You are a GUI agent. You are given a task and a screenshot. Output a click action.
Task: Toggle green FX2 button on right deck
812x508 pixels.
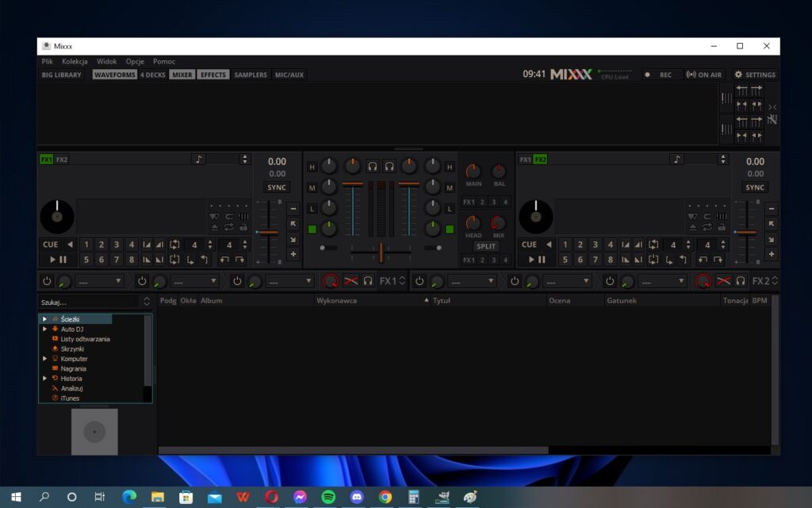(540, 159)
